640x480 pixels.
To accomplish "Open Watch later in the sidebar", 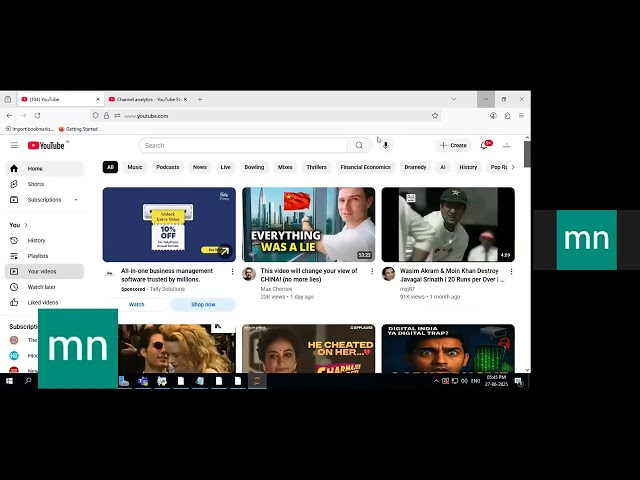I will [x=44, y=287].
